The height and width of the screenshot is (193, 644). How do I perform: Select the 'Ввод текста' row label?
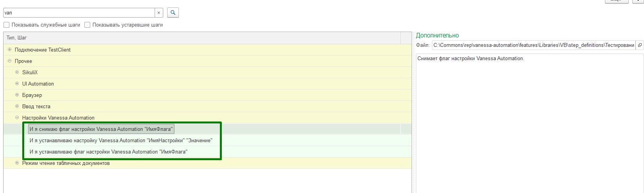36,107
